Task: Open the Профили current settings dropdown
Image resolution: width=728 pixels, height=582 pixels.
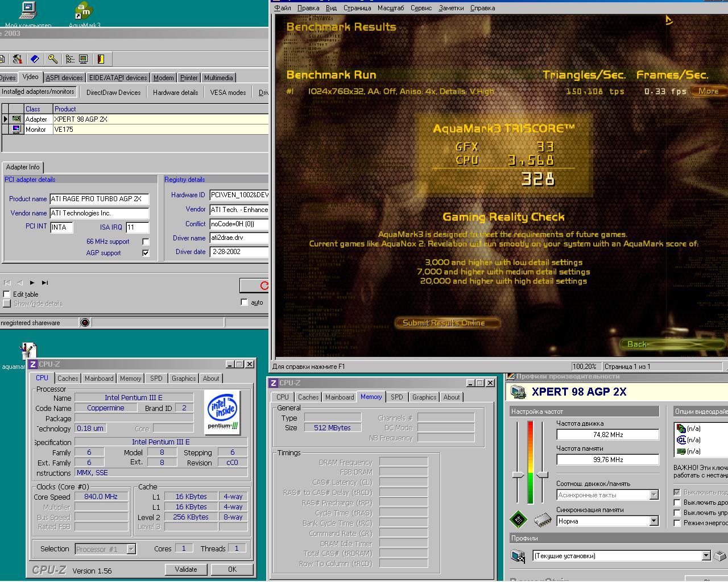Action: click(x=706, y=556)
